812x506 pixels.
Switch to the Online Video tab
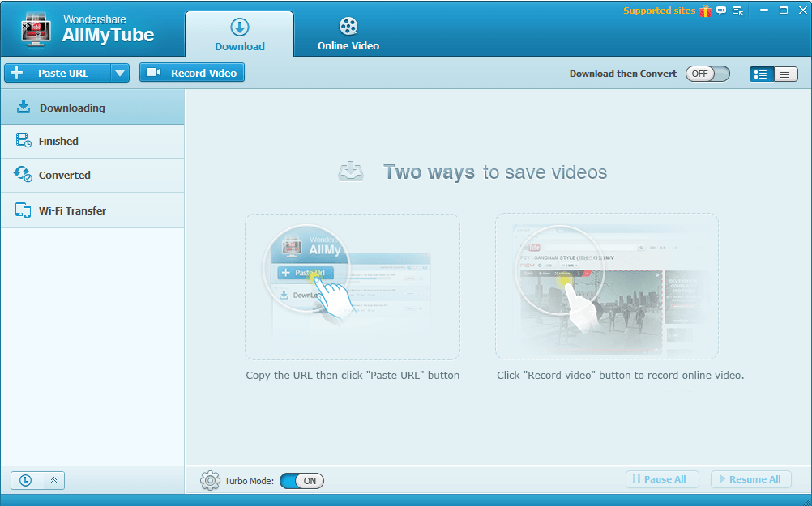coord(348,34)
